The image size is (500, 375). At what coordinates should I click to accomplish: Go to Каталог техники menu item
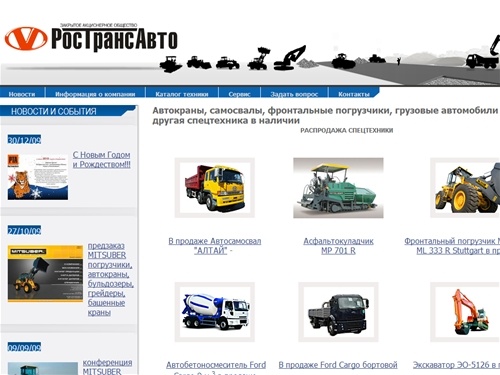point(182,94)
